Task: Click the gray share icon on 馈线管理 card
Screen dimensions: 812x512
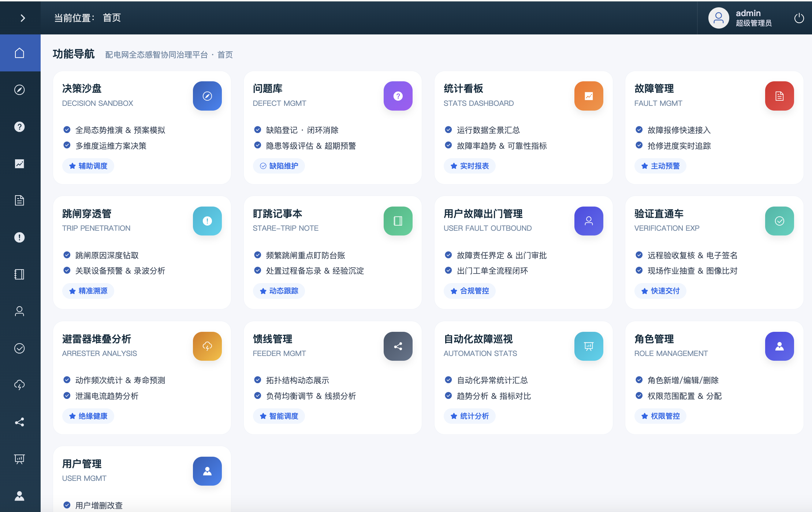Action: [x=398, y=346]
